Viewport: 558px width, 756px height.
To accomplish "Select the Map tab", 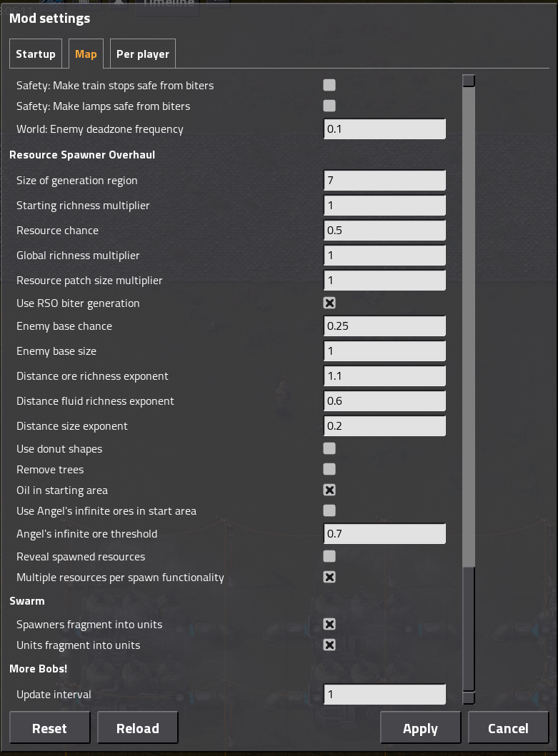I will (x=86, y=54).
